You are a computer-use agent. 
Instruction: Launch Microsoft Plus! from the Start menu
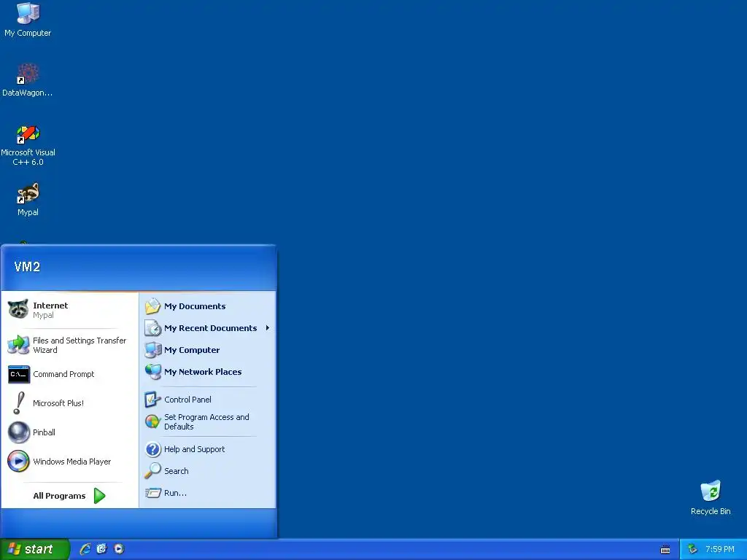[x=70, y=403]
